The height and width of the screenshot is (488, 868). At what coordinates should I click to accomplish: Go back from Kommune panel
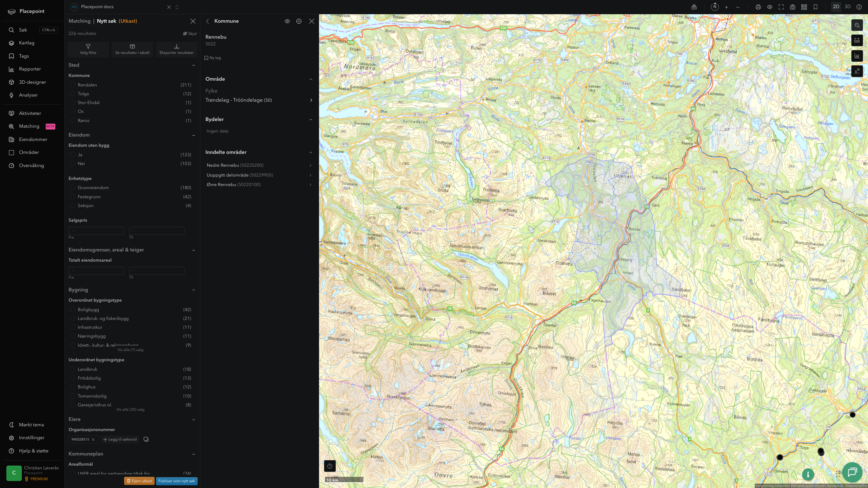coord(208,21)
